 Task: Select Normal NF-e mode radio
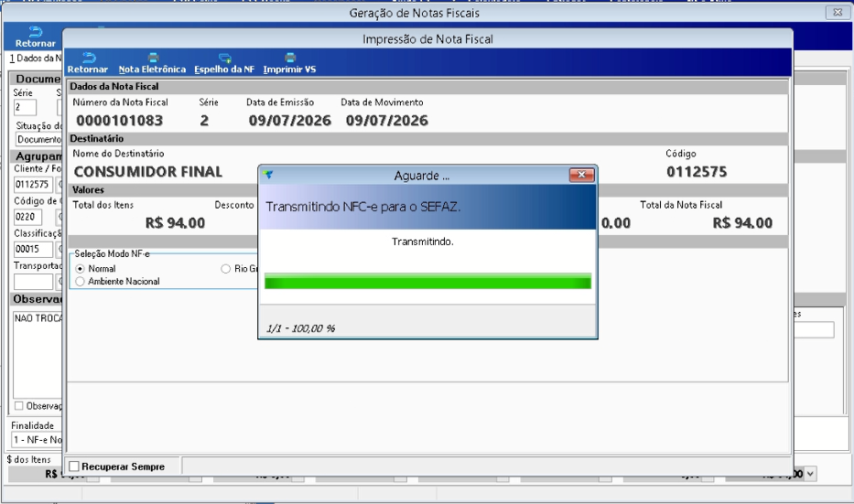coord(80,269)
